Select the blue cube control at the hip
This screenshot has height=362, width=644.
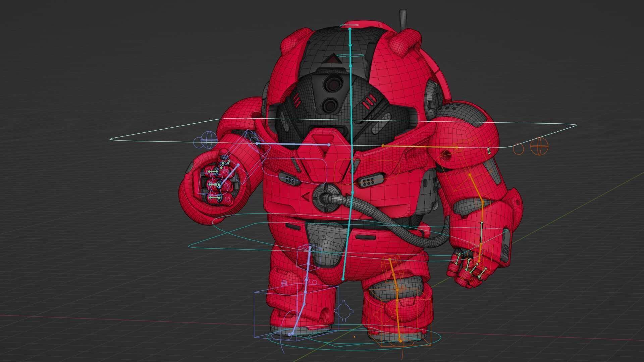pos(309,257)
